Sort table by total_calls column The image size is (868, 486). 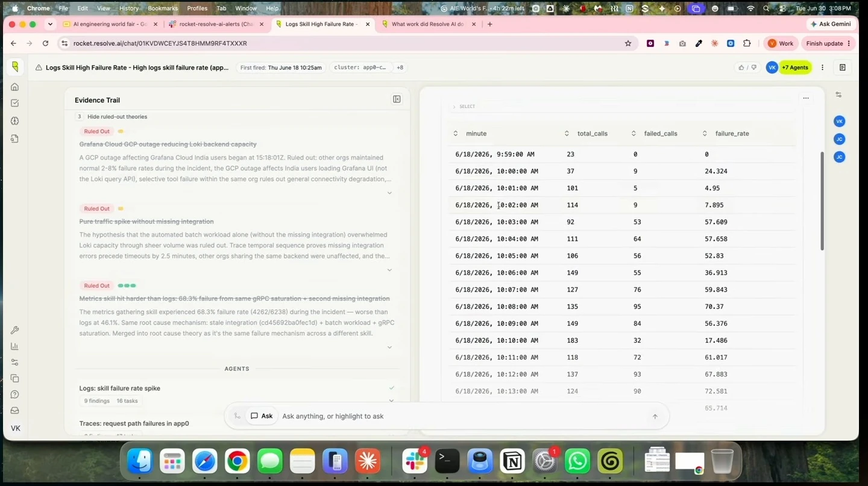[567, 134]
